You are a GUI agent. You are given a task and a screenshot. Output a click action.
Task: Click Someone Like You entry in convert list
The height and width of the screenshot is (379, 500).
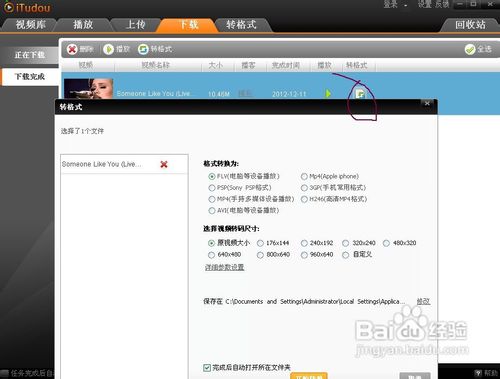[102, 164]
